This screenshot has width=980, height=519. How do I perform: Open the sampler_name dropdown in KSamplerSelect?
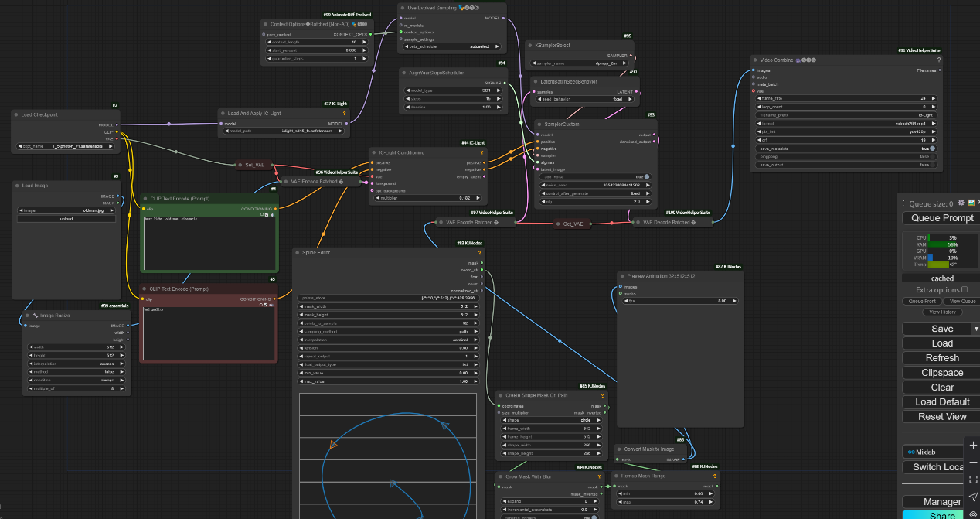580,63
